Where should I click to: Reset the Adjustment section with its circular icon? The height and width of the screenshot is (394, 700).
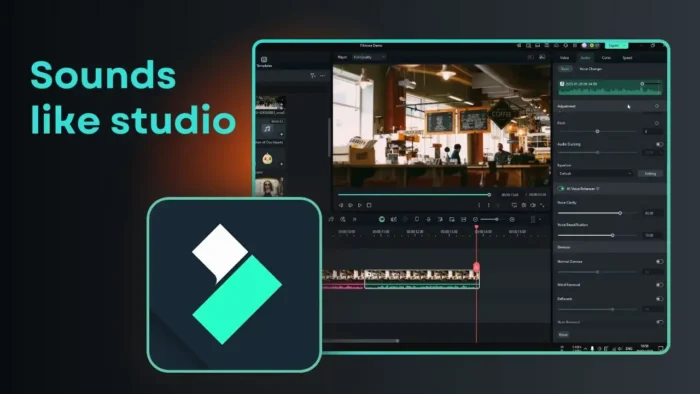[657, 106]
